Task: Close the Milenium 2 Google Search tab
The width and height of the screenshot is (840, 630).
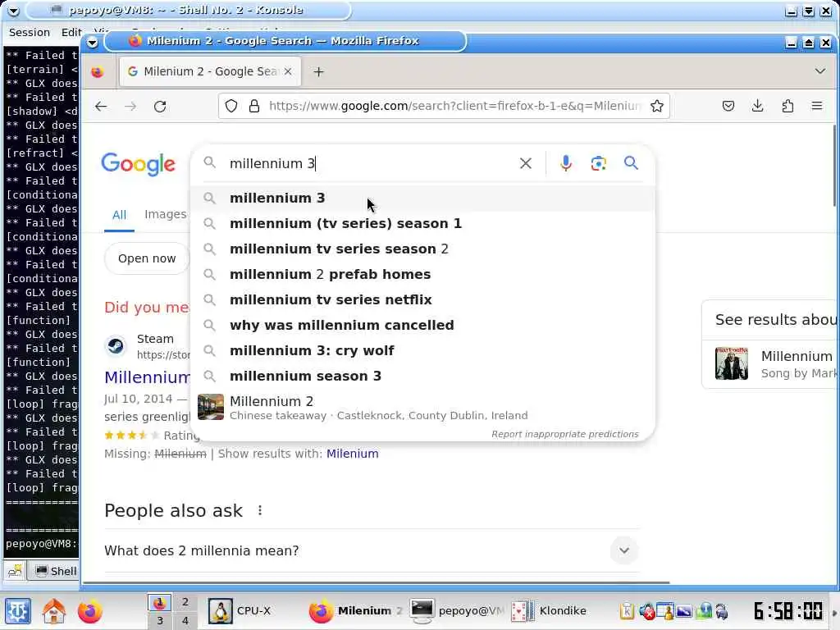Action: [x=288, y=71]
